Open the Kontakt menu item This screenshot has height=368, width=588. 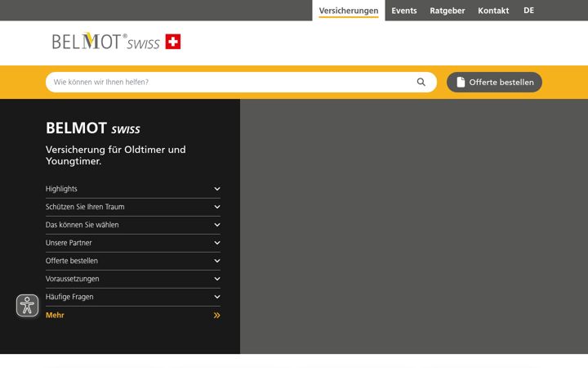493,11
